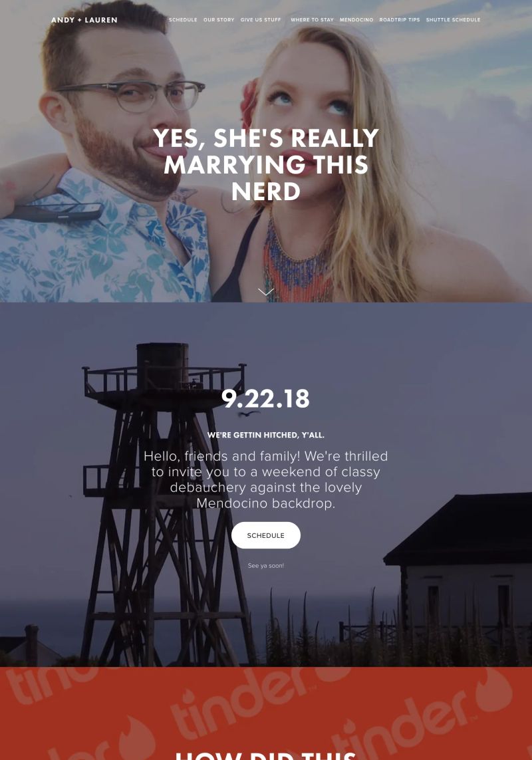Go to the Our Story page
532x760 pixels.
[219, 20]
